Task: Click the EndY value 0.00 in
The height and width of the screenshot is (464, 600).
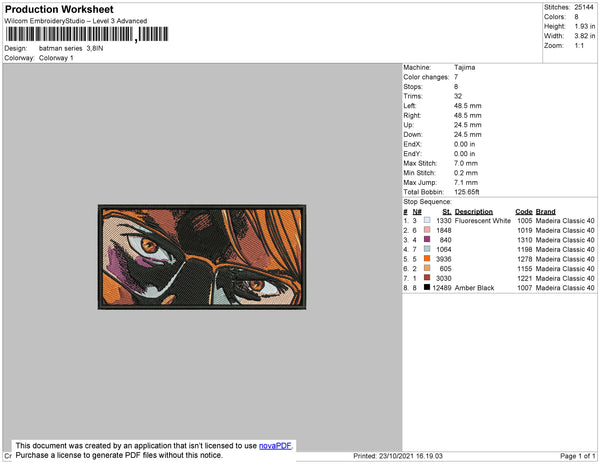Action: tap(465, 154)
